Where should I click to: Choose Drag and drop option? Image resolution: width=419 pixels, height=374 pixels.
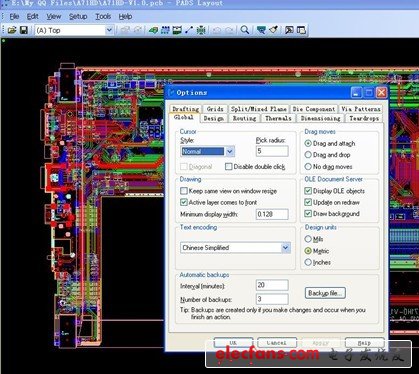[308, 155]
